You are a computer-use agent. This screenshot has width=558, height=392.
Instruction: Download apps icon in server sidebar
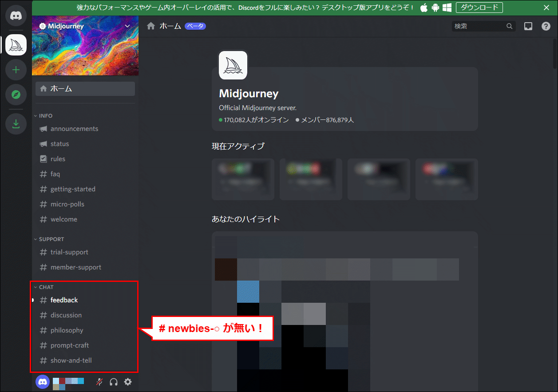pos(16,124)
